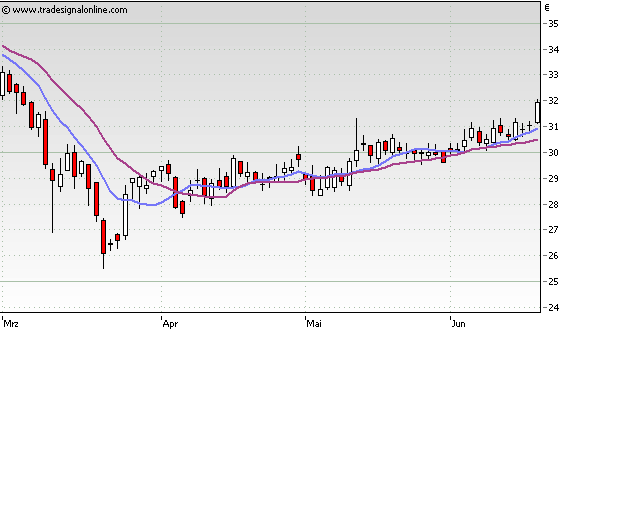Click the red candle just before the Mai marker
640x512 pixels.
click(298, 156)
